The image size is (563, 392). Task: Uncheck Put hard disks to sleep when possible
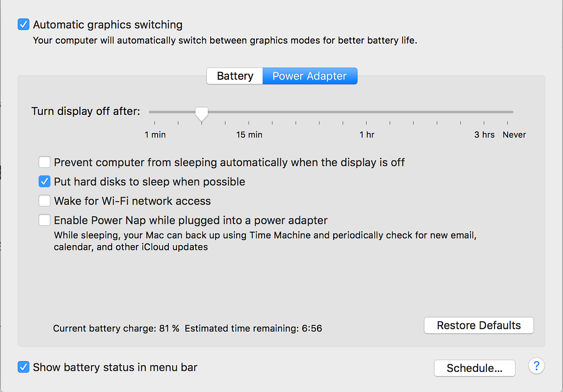click(x=44, y=181)
